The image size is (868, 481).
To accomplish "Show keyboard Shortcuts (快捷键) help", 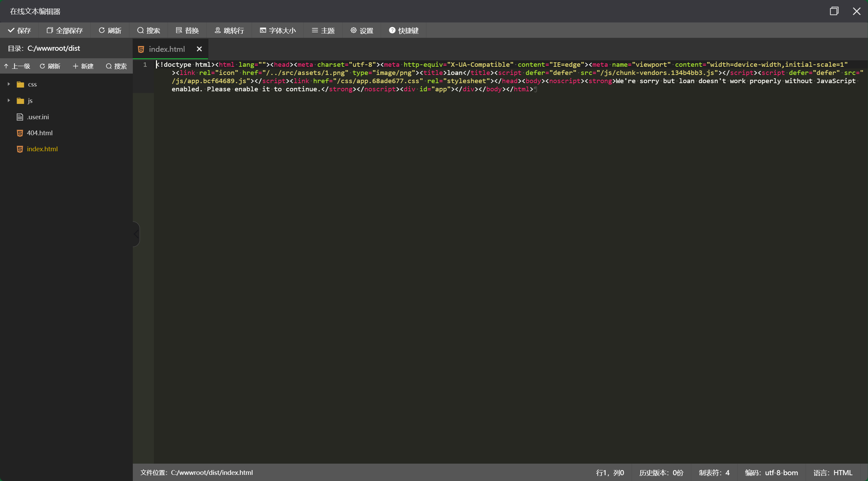I will pyautogui.click(x=404, y=31).
